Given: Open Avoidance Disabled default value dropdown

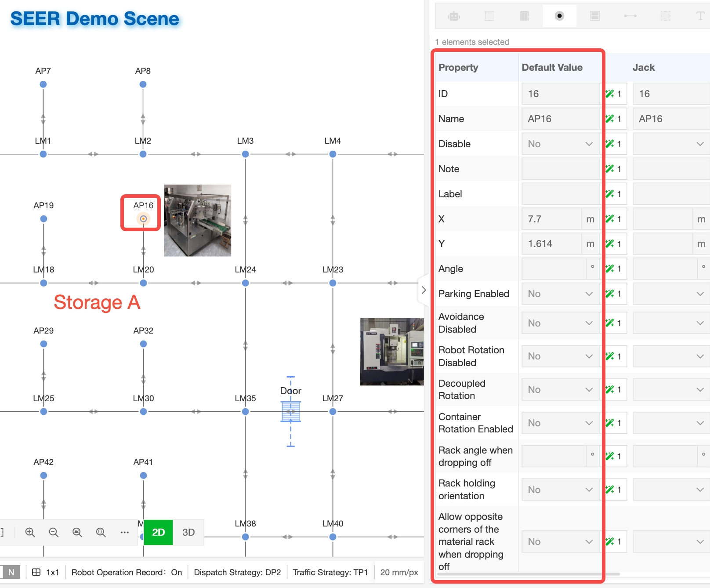Looking at the screenshot, I should pyautogui.click(x=561, y=323).
